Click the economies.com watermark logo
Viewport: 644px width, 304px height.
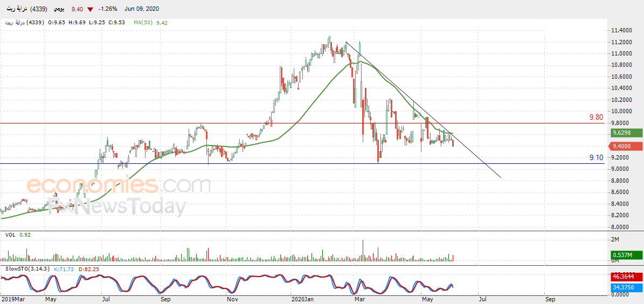point(119,184)
